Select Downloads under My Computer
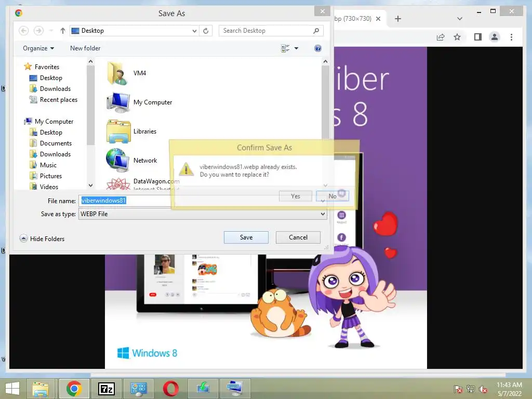The height and width of the screenshot is (399, 532). pyautogui.click(x=50, y=154)
